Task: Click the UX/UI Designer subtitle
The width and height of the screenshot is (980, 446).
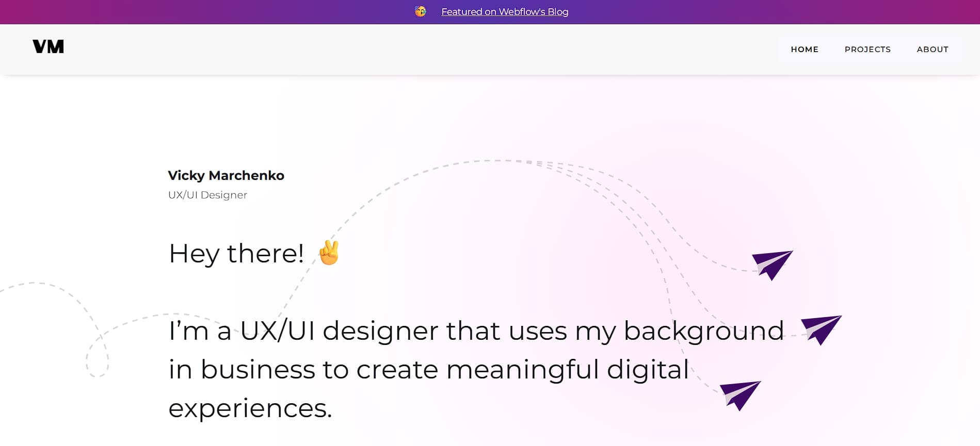Action: pyautogui.click(x=207, y=195)
